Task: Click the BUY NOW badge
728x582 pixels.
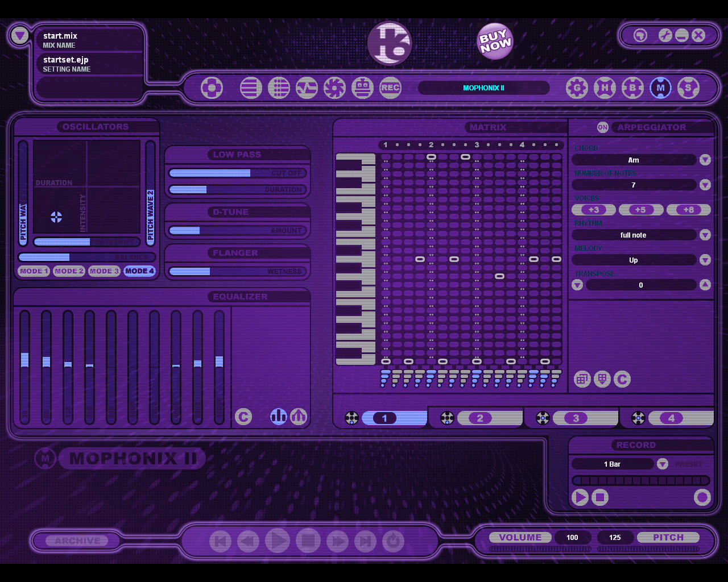Action: pos(495,41)
